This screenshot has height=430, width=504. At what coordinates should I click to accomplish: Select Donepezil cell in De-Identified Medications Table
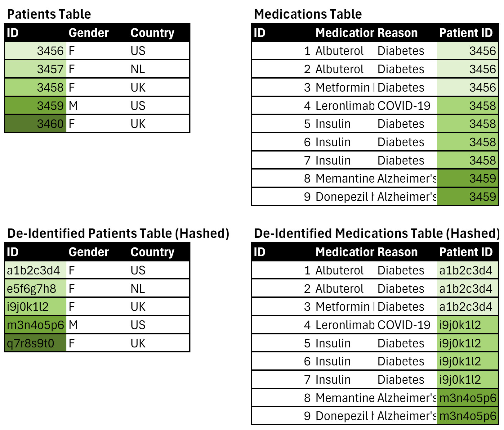345,416
